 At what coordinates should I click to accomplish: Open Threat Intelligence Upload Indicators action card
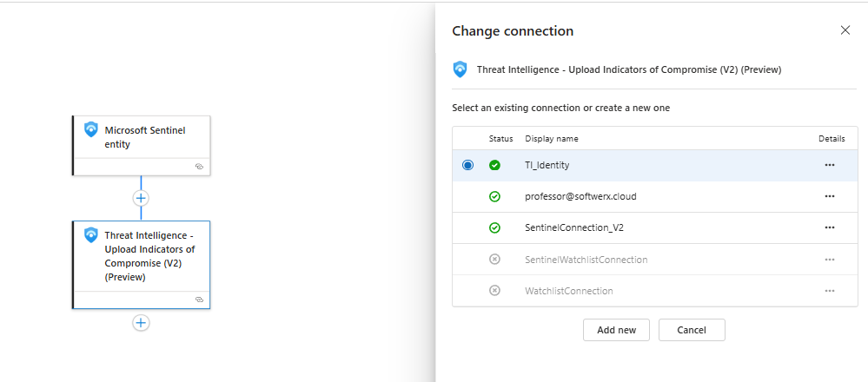coord(141,265)
